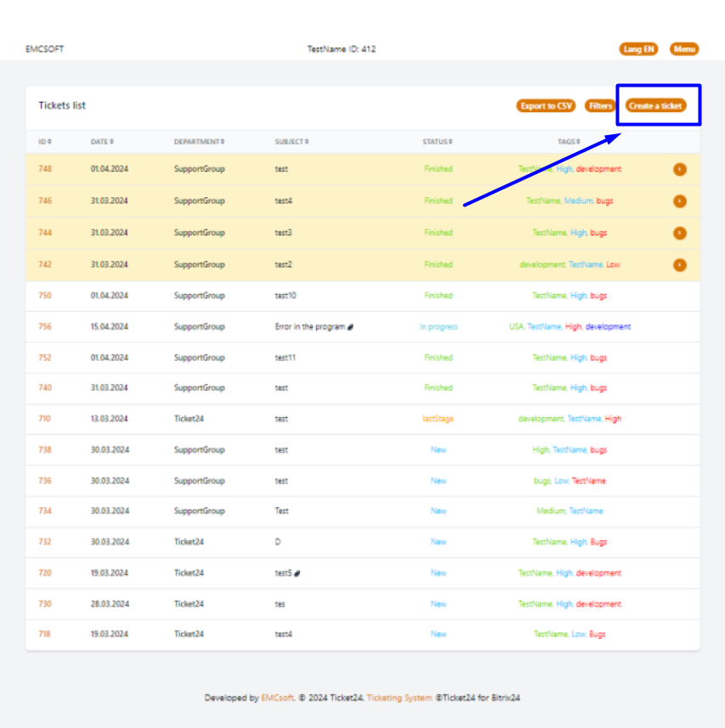
Task: Open ticket ID 710 link
Action: point(45,419)
